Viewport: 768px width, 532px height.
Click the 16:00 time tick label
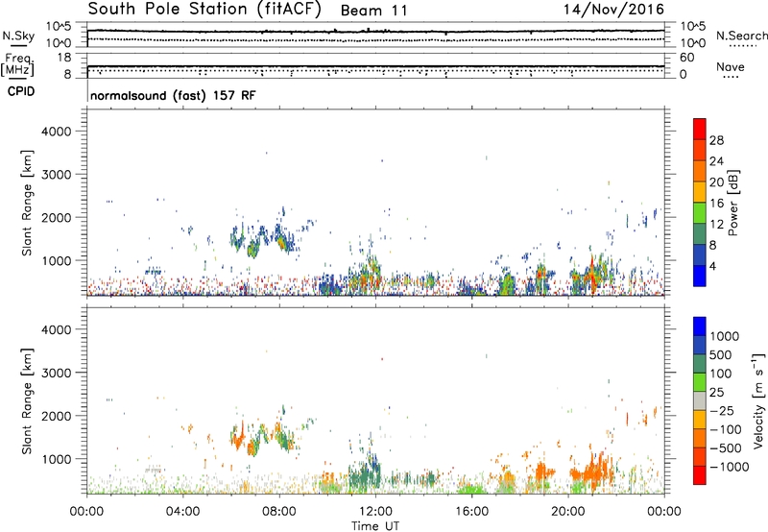471,512
